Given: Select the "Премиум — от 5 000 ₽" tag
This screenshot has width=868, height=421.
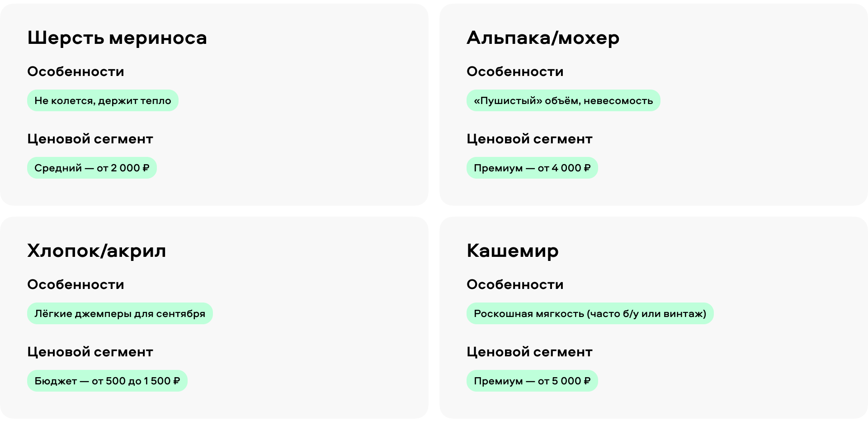Looking at the screenshot, I should (532, 381).
